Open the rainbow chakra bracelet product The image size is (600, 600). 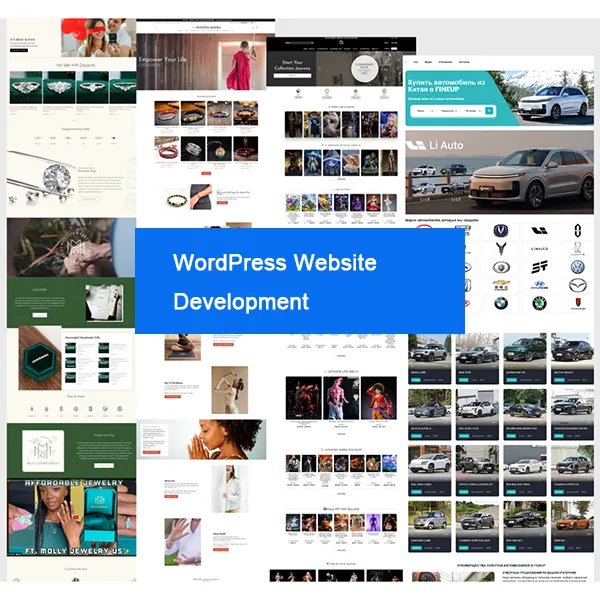click(219, 113)
